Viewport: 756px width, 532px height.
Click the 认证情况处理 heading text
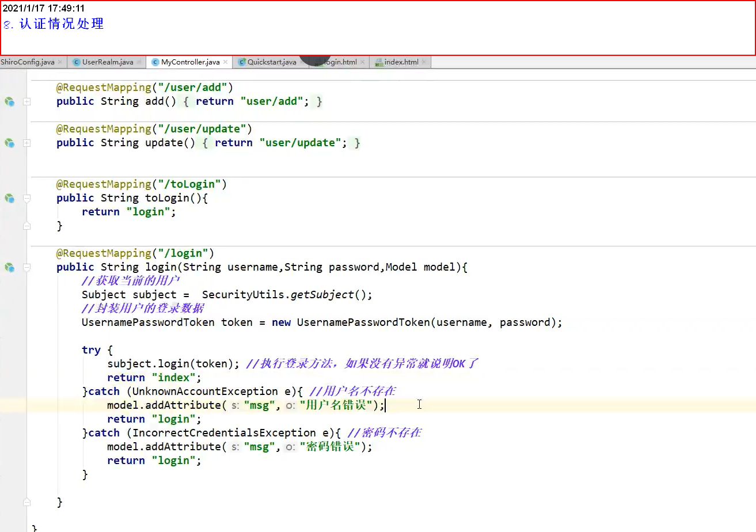[x=62, y=24]
